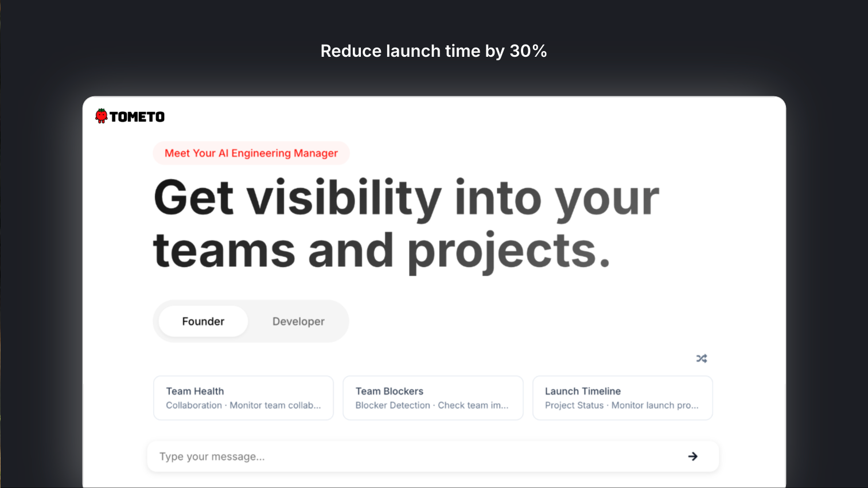
Task: Switch to the Developer tab
Action: (298, 321)
